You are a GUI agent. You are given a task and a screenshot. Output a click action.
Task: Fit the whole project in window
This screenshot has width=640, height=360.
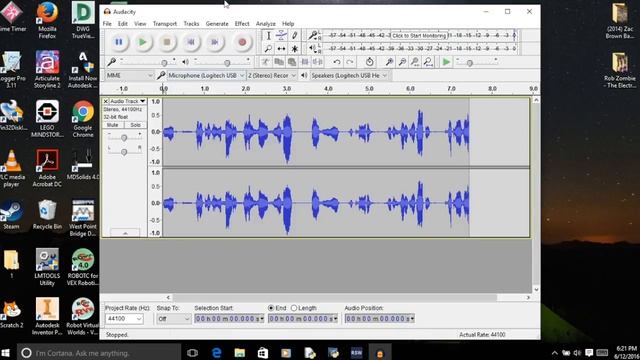pyautogui.click(x=428, y=62)
